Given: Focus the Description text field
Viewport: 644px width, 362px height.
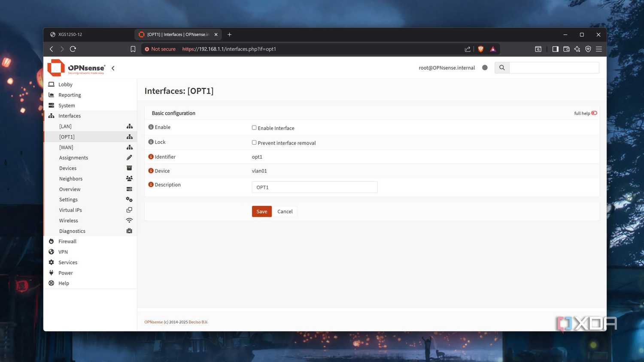Looking at the screenshot, I should (315, 187).
